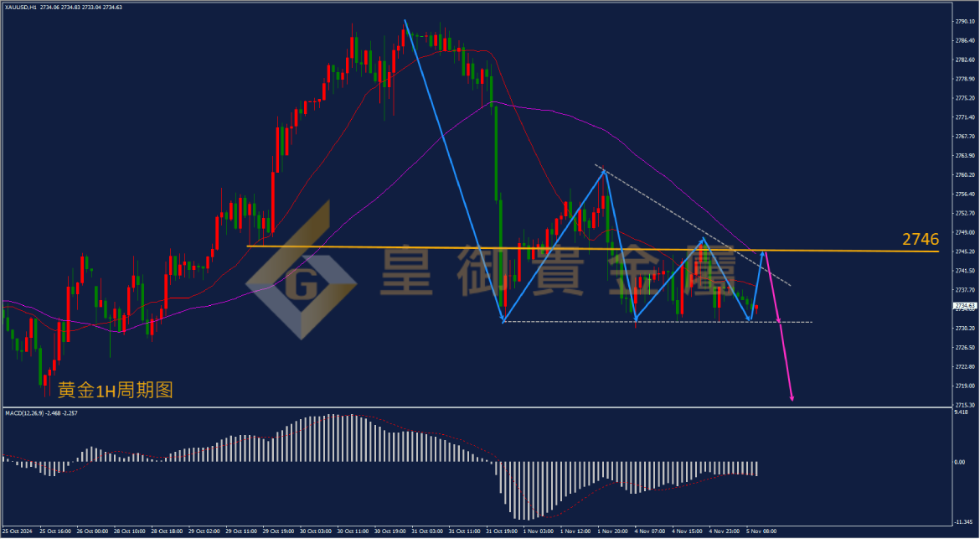The height and width of the screenshot is (539, 980).
Task: Select the long blue arrow from the peak
Action: coord(454,170)
